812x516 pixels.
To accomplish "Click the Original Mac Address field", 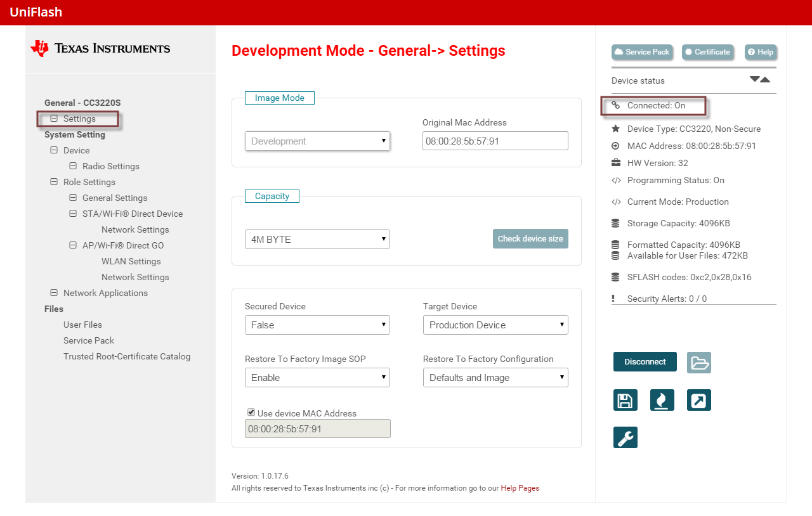I will 495,141.
